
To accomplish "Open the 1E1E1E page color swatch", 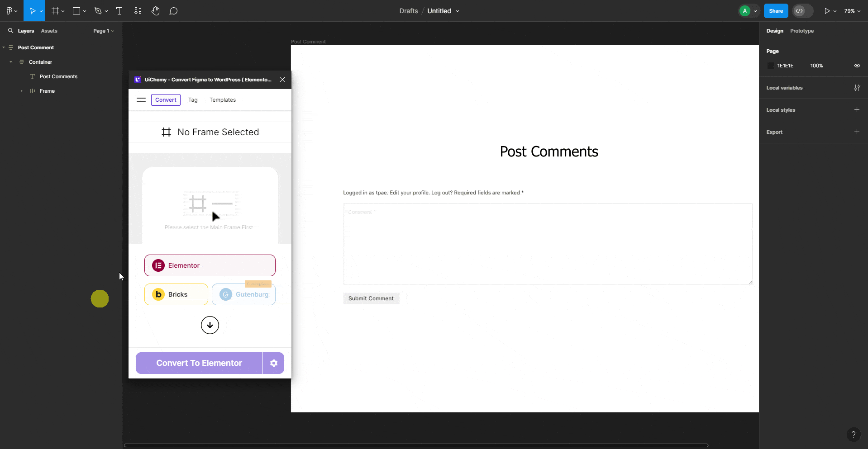I will pyautogui.click(x=770, y=66).
